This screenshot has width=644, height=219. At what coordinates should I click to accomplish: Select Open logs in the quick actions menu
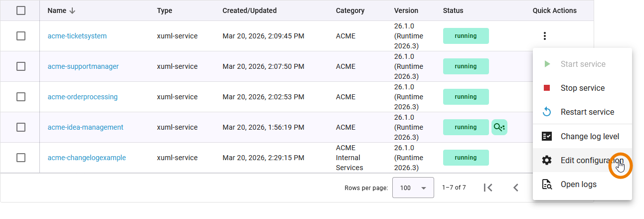578,185
